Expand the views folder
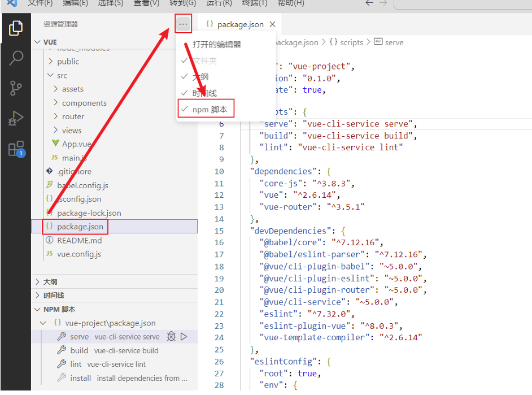 (x=56, y=130)
